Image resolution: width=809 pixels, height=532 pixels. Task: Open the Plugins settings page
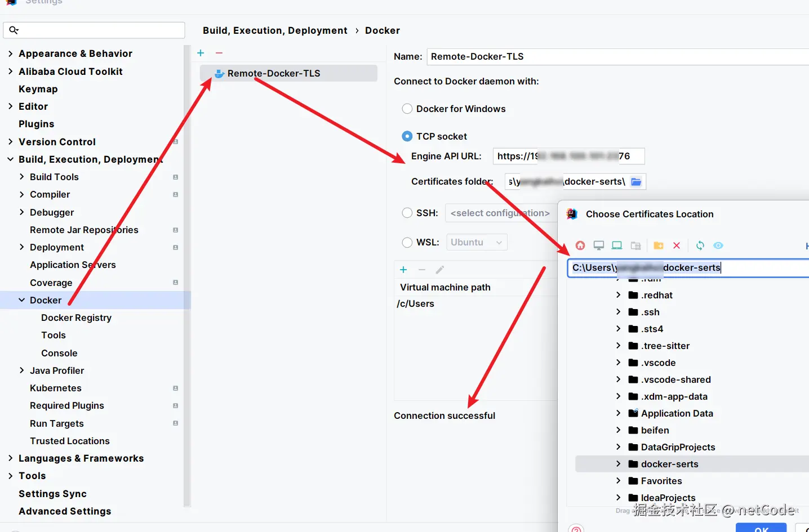pos(36,124)
